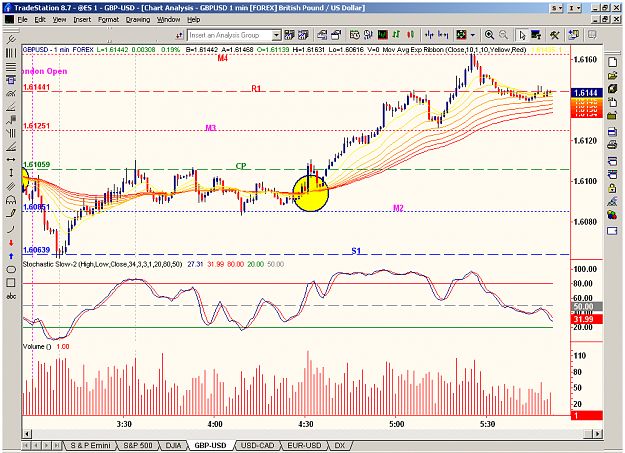
Task: Click the colored balls icon
Action: coord(612,215)
